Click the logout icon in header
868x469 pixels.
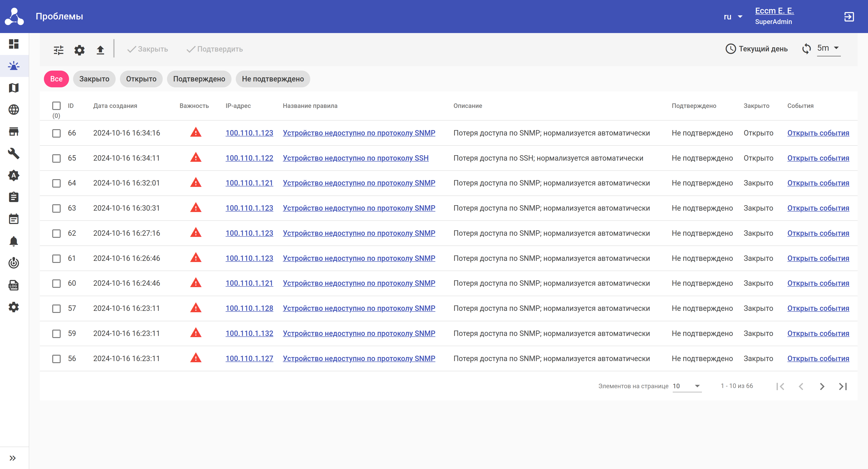click(x=849, y=17)
